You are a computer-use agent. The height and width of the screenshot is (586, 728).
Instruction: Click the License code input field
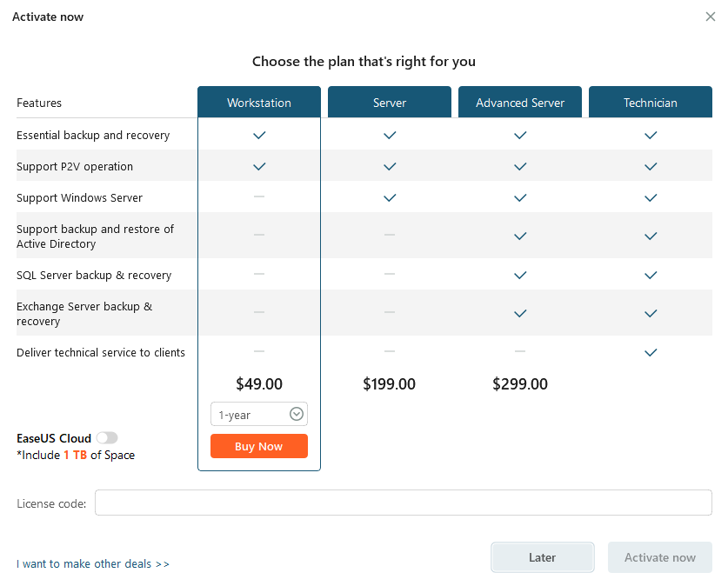(x=404, y=503)
